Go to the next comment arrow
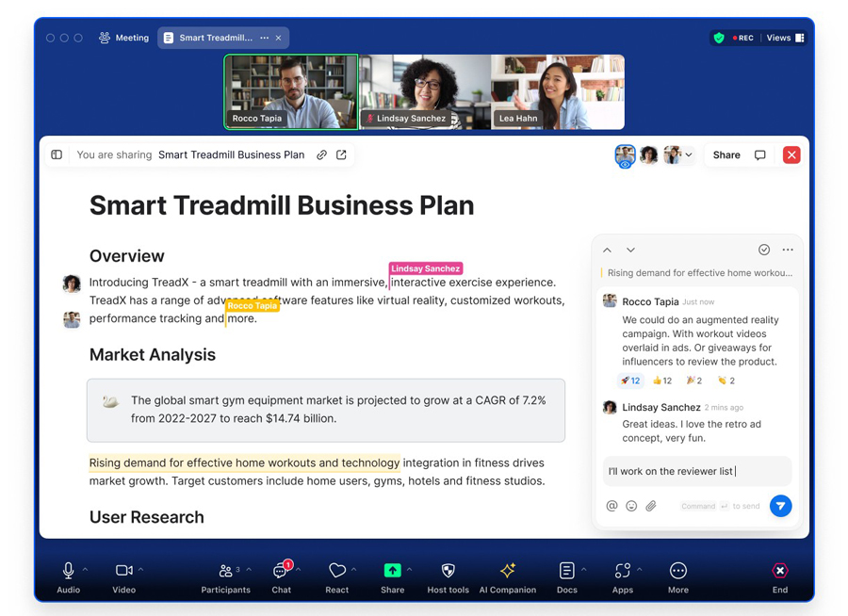 click(630, 250)
